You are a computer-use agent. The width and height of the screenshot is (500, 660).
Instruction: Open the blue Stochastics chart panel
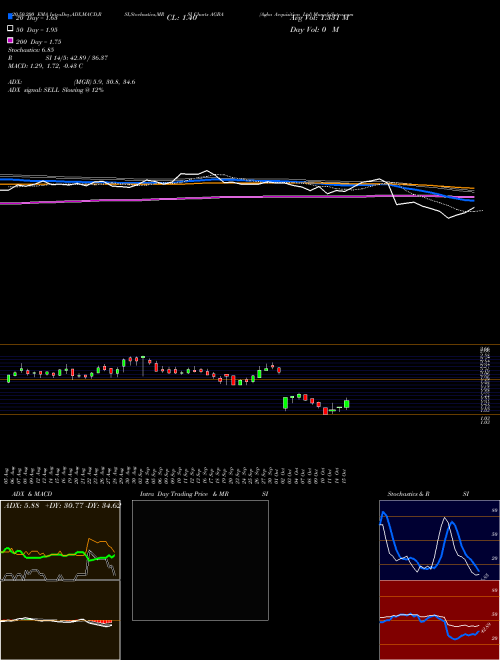click(439, 540)
